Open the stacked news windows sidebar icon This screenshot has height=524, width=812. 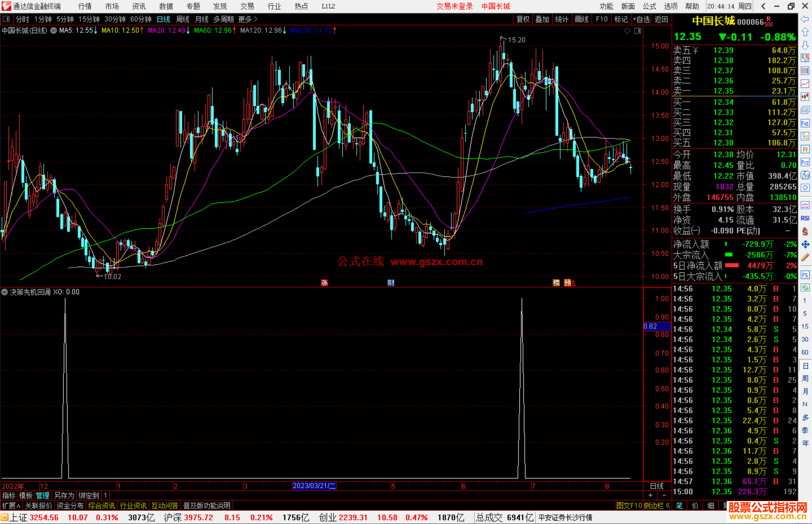805,110
